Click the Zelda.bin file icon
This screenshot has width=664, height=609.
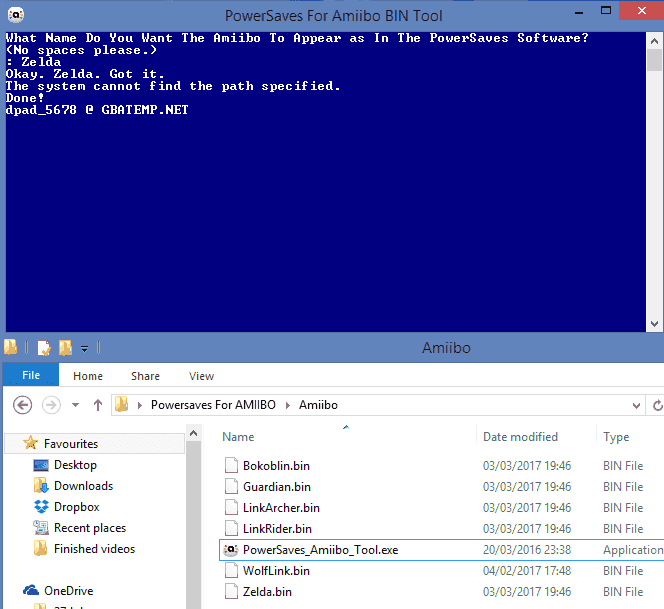tap(231, 591)
